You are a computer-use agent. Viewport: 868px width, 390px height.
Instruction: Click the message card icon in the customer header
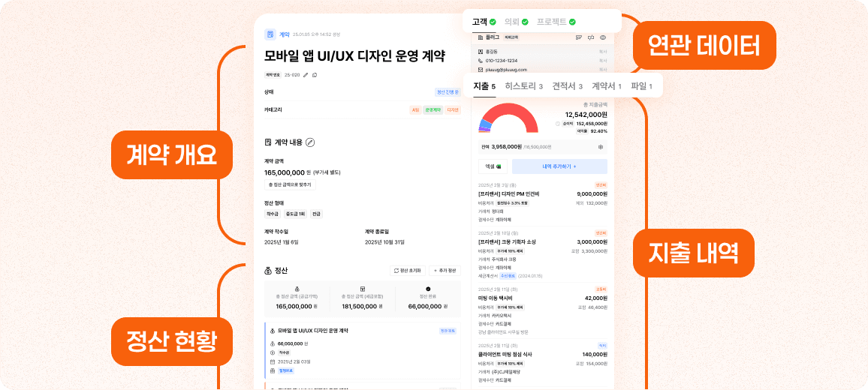[x=577, y=37]
